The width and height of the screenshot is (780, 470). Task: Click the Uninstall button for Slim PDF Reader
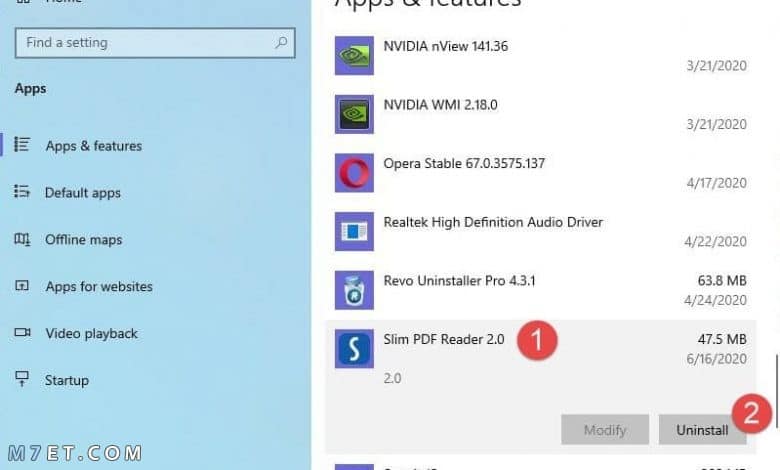(702, 430)
